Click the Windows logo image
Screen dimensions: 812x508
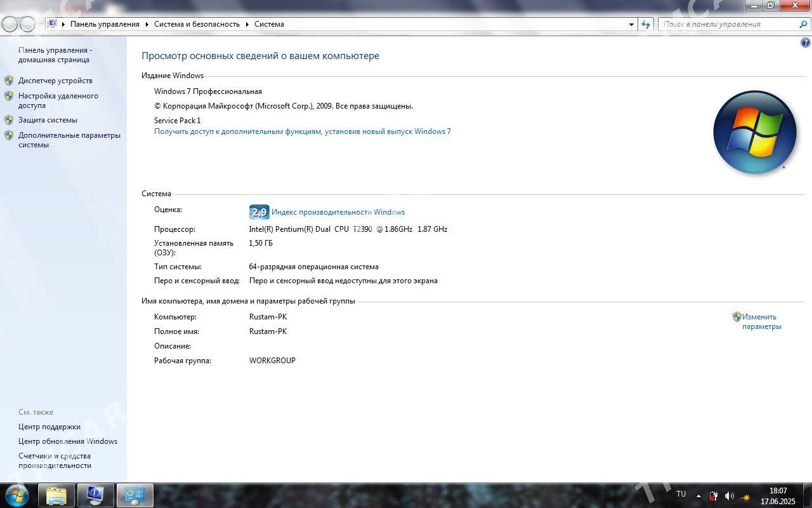click(755, 132)
